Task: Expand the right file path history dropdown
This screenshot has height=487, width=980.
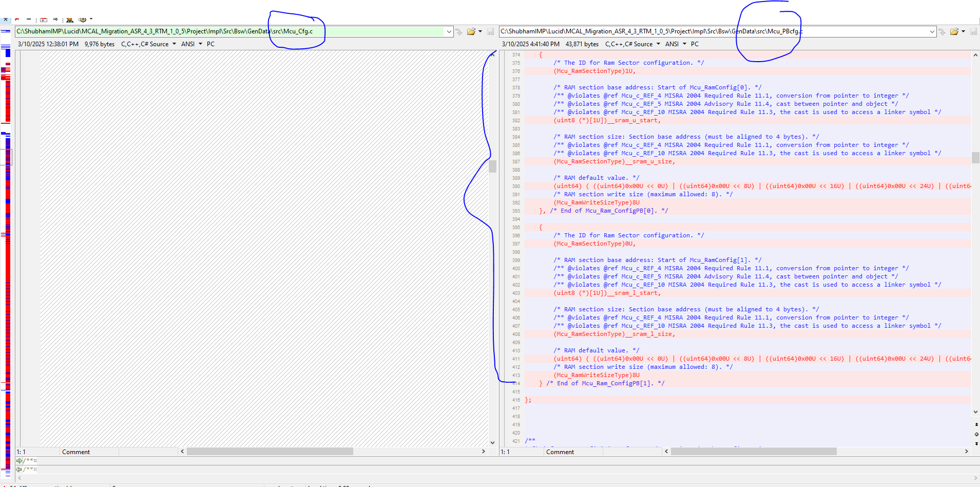Action: (x=933, y=31)
